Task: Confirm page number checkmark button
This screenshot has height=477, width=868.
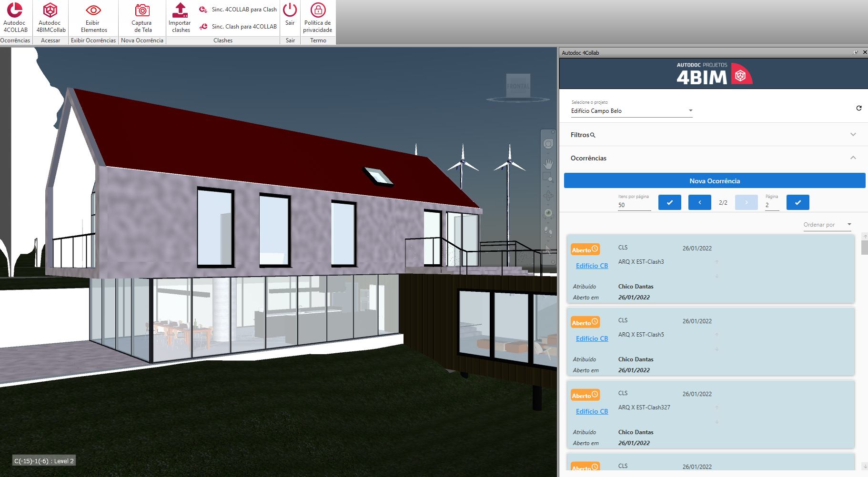Action: [798, 202]
